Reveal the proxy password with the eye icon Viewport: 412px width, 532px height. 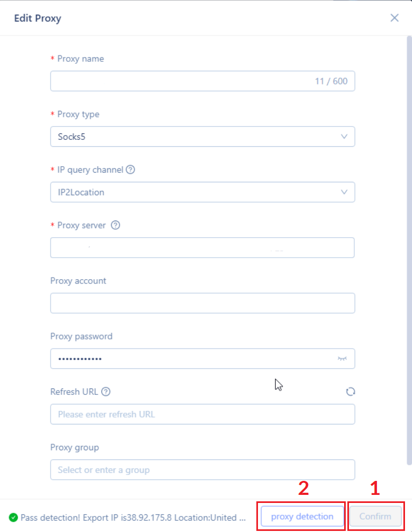click(x=343, y=358)
